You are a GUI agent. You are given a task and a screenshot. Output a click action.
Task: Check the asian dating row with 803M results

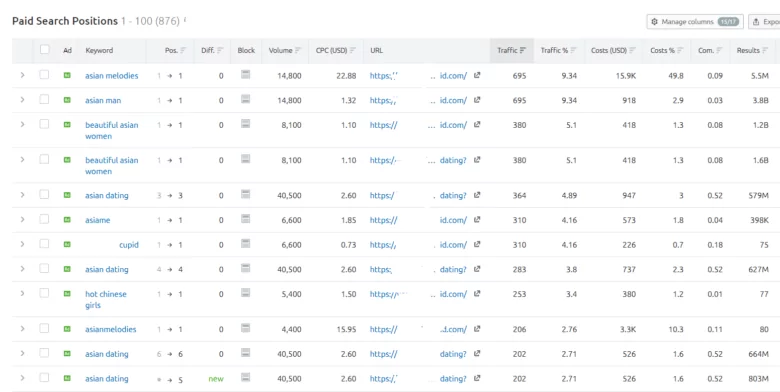coord(44,378)
